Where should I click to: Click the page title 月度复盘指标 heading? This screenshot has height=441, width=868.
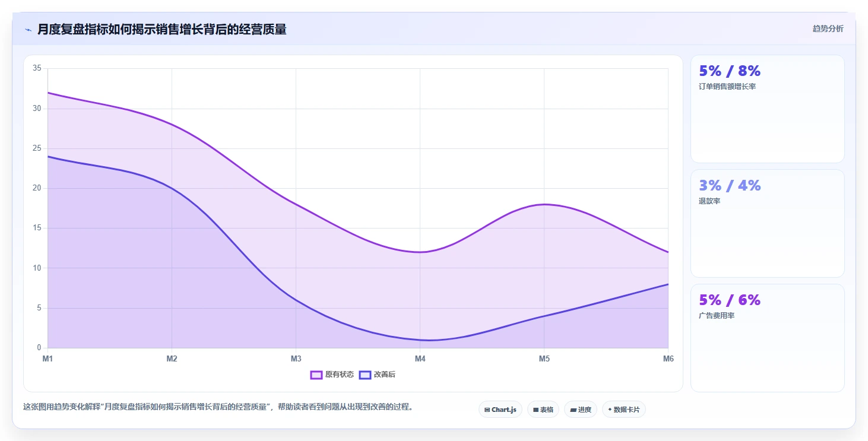[x=162, y=29]
